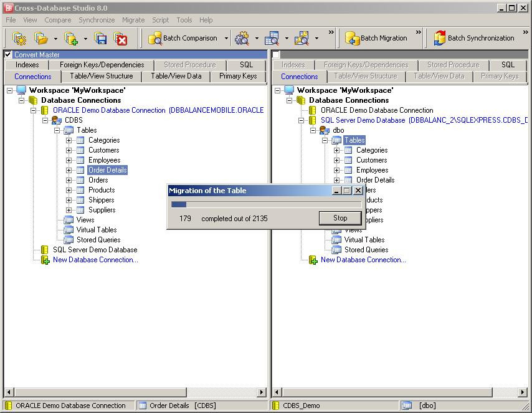
Task: Click the Batch Synchronization icon
Action: point(440,38)
